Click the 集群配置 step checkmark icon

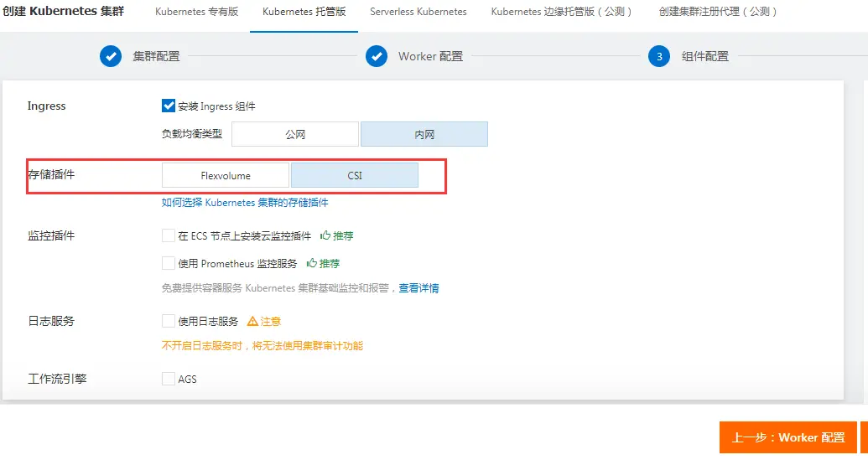point(111,56)
